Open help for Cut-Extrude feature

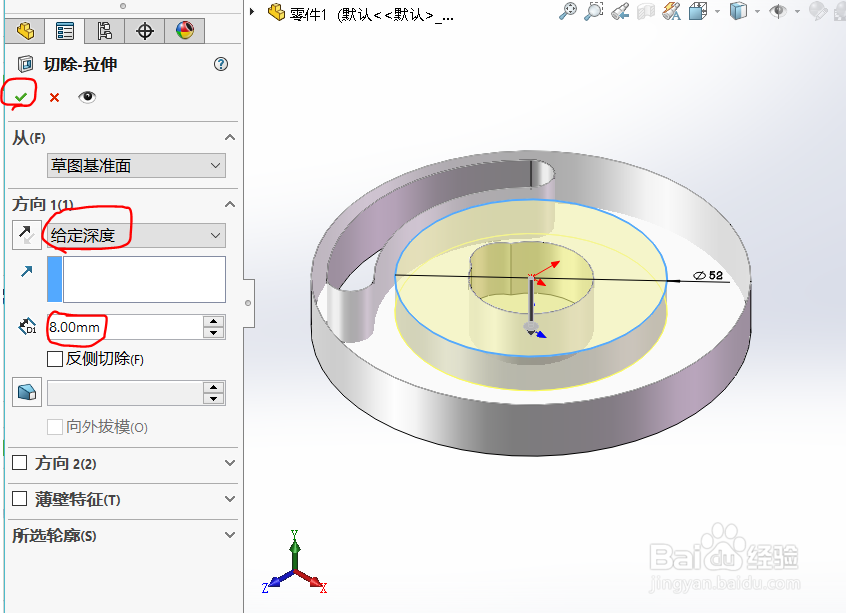pyautogui.click(x=221, y=64)
